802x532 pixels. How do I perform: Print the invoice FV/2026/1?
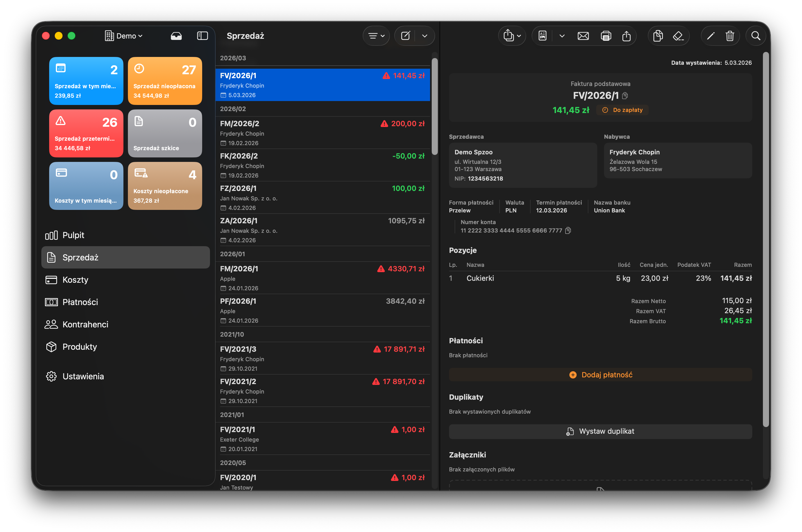point(606,36)
